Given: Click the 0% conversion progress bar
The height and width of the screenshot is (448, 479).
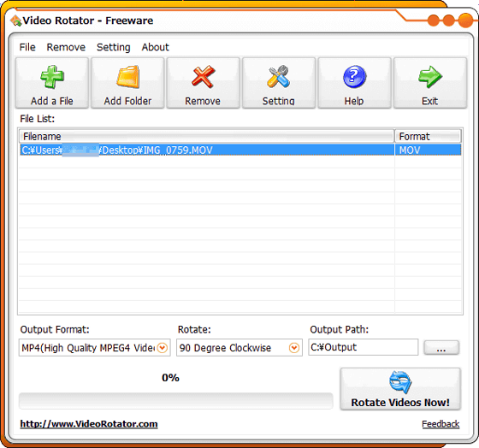Looking at the screenshot, I should (x=175, y=401).
